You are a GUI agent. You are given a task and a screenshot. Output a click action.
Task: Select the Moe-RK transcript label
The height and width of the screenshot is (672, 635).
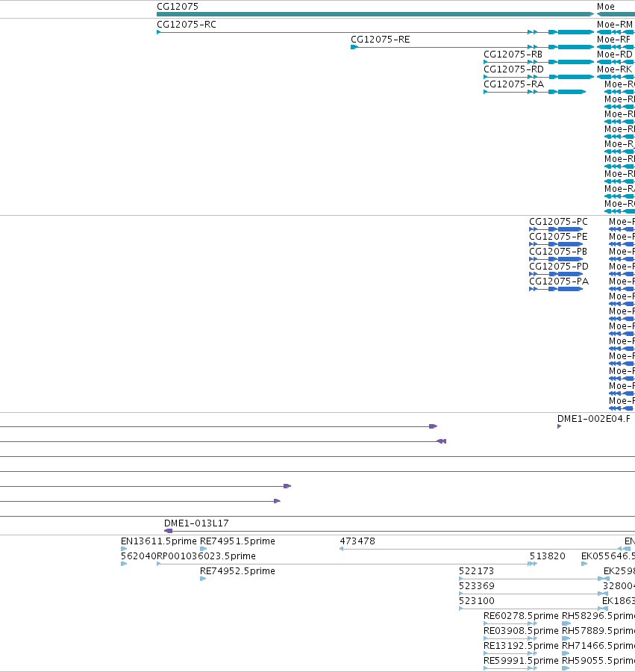coord(614,69)
